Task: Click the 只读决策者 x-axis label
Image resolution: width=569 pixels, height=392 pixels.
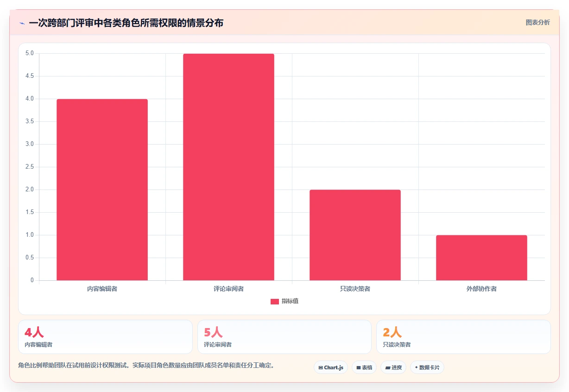Action: 355,289
